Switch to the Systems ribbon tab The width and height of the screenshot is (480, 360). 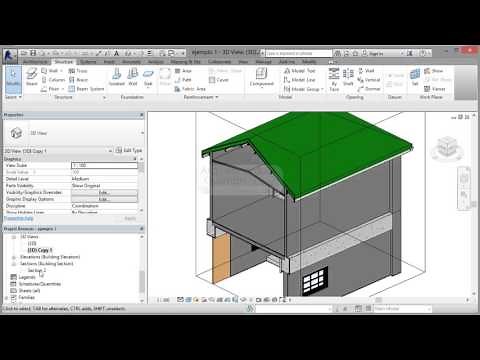(88, 62)
